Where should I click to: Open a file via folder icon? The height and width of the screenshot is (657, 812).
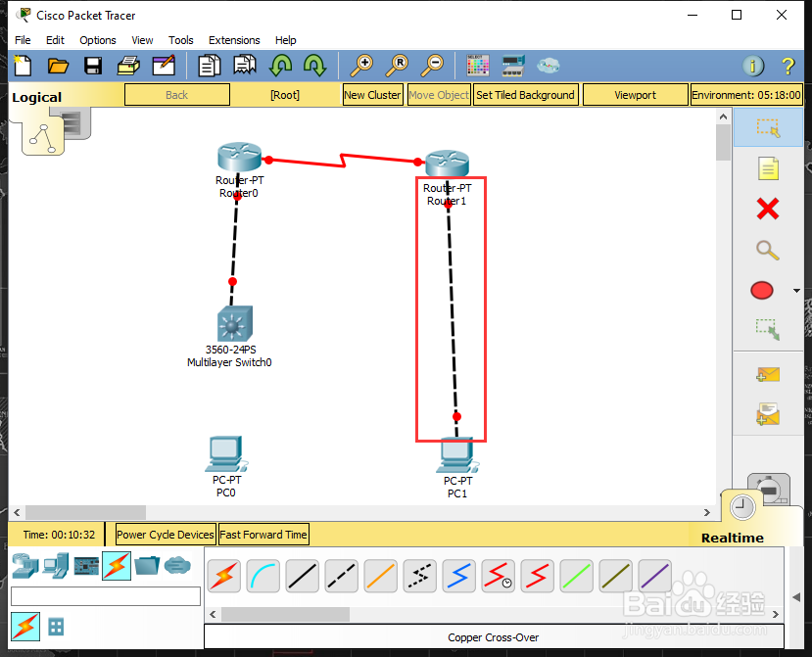click(x=58, y=66)
